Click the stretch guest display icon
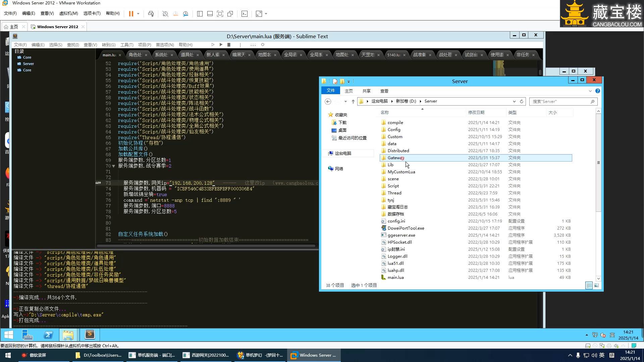Viewport: 644px width, 362px height. coord(259,14)
